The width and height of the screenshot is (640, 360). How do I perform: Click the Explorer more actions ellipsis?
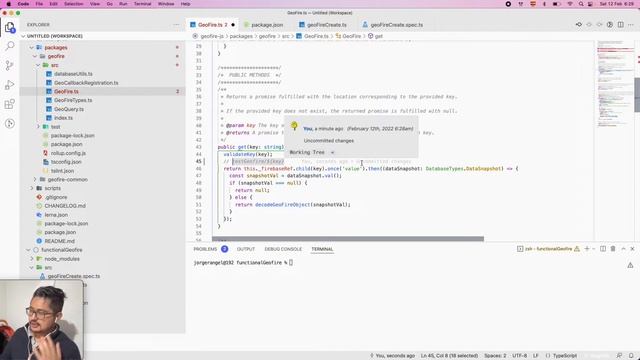tap(176, 25)
